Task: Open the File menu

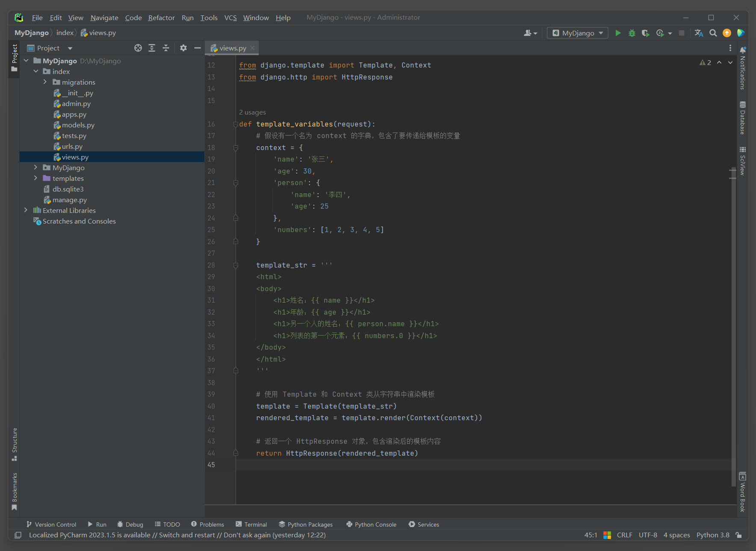Action: pyautogui.click(x=37, y=18)
